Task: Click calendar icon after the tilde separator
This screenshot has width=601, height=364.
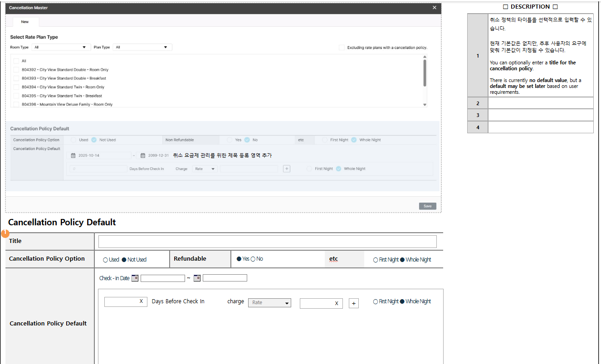Action: tap(197, 278)
